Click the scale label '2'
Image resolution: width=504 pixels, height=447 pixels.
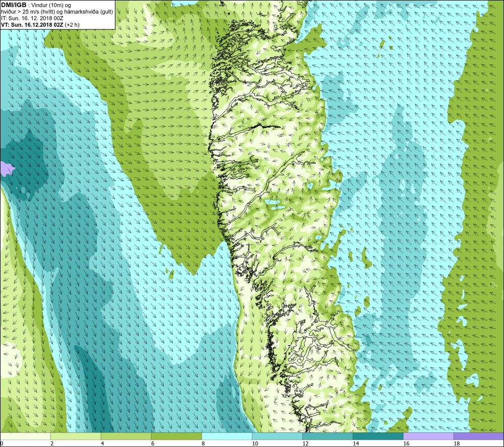click(52, 444)
